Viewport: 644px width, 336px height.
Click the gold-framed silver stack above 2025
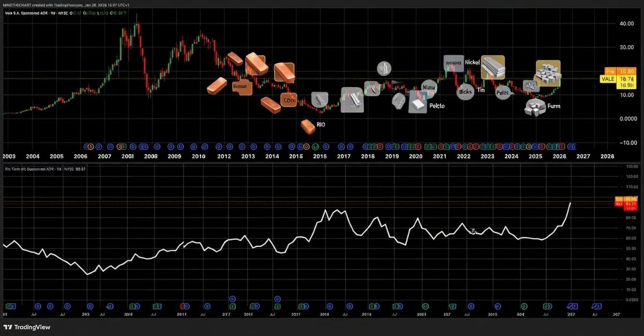coord(548,72)
